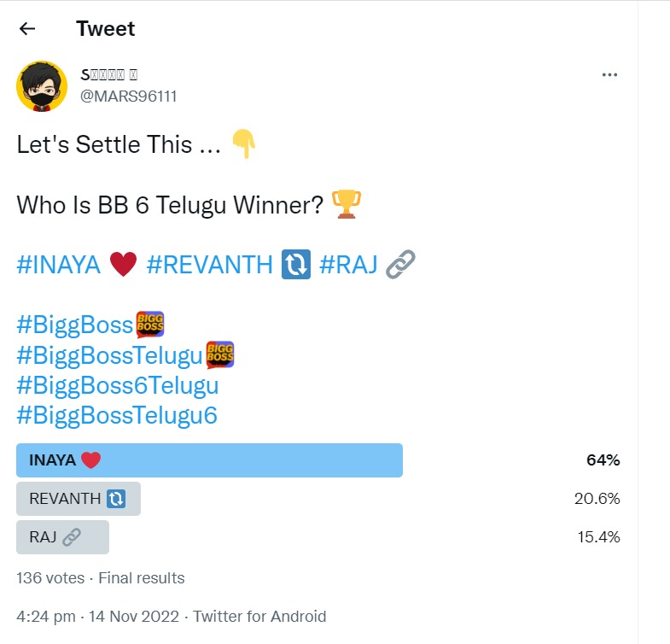
Task: Click the back arrow icon
Action: [x=27, y=28]
